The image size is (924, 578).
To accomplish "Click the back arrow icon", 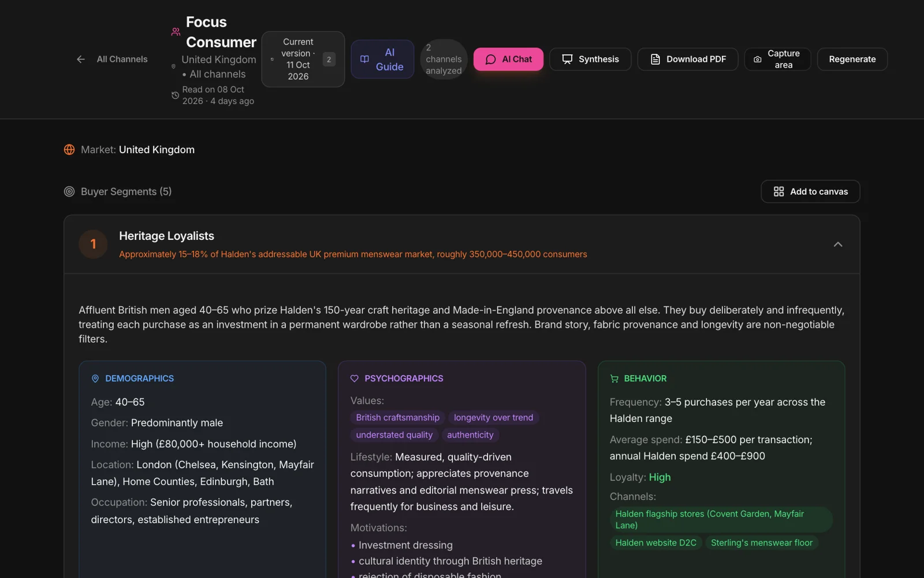I will 81,59.
